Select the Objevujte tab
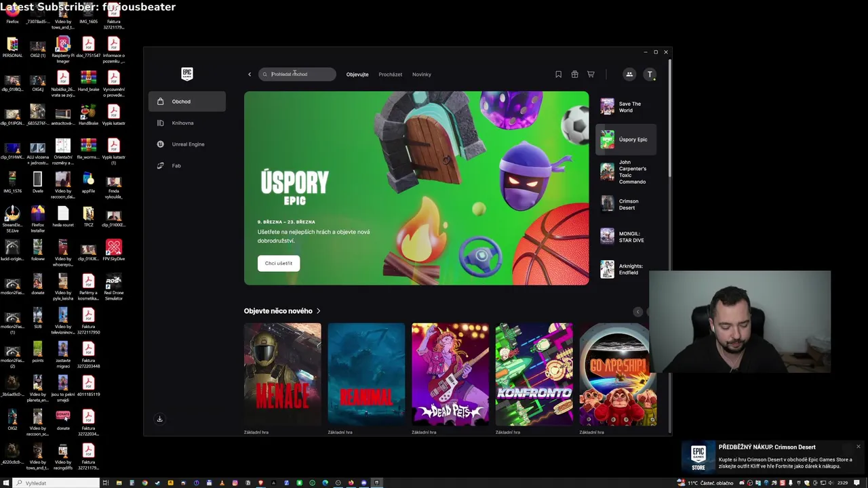This screenshot has height=488, width=868. pyautogui.click(x=357, y=75)
